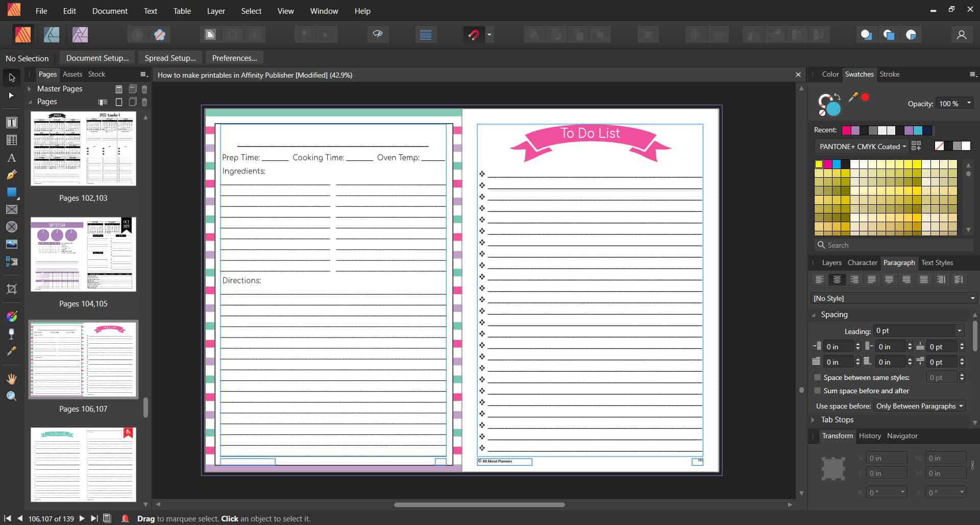980x525 pixels.
Task: Toggle the preview mode icon
Action: click(x=378, y=34)
